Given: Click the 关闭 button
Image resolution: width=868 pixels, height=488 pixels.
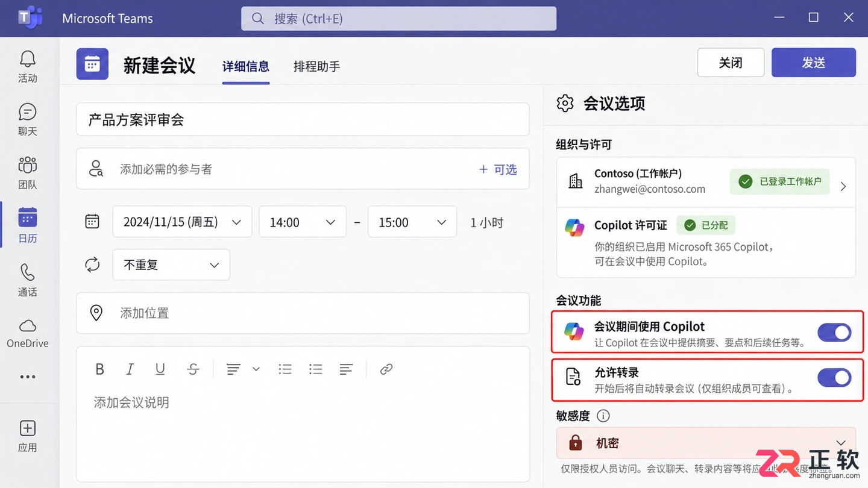Looking at the screenshot, I should pyautogui.click(x=731, y=63).
